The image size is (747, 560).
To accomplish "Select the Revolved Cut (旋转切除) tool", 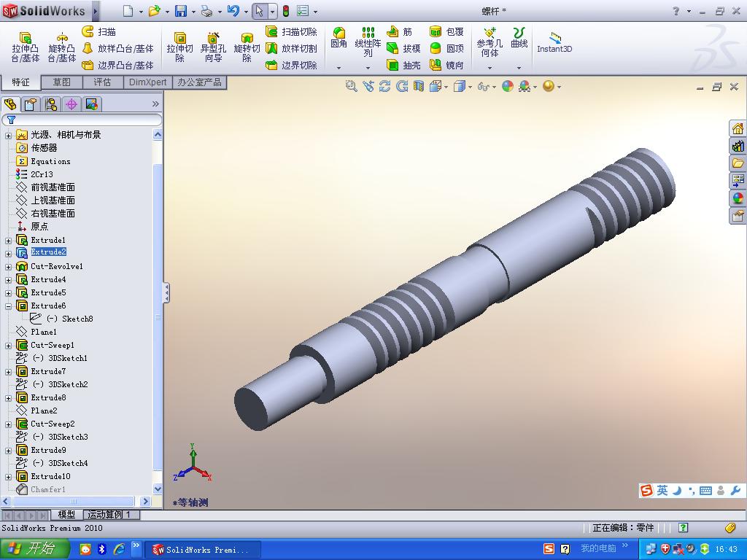I will point(247,47).
